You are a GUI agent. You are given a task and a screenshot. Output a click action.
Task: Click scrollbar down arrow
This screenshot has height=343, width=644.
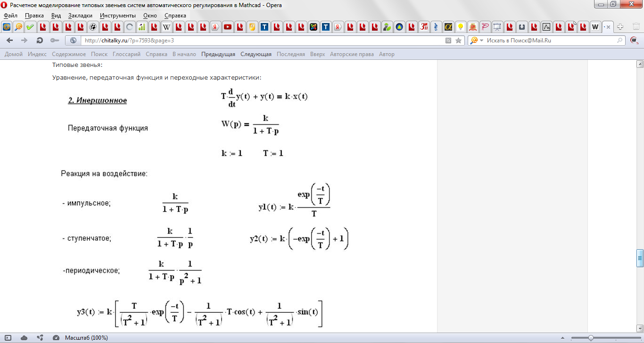coord(640,329)
